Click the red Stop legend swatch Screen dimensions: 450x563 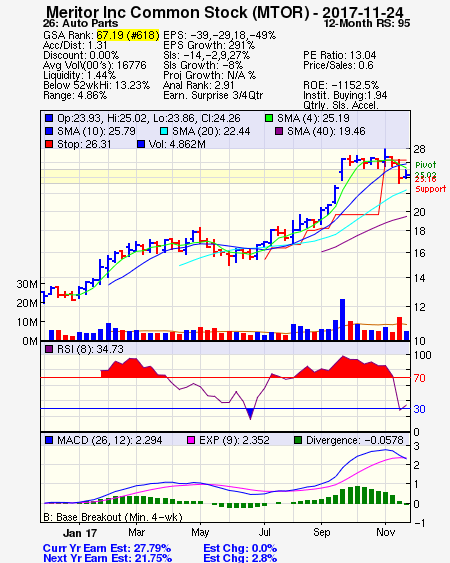[49, 144]
